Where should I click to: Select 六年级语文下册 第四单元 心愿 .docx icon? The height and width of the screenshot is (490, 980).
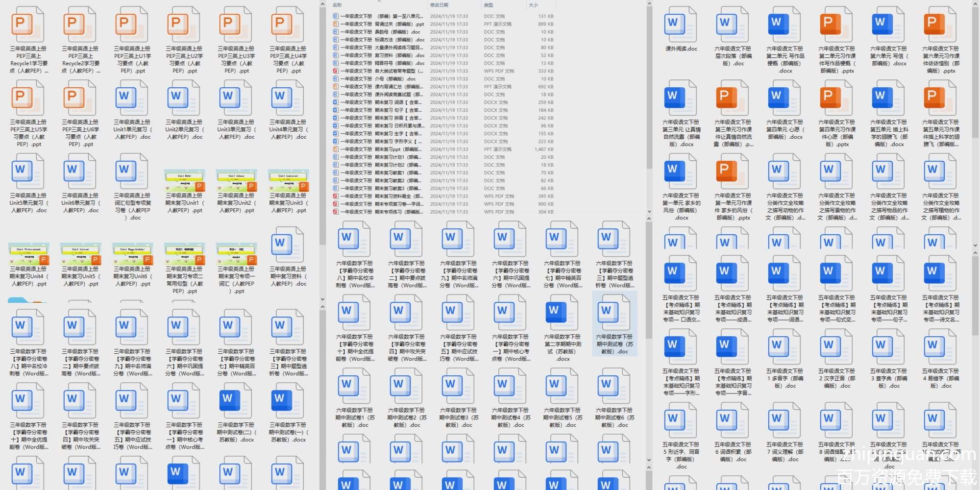tap(784, 98)
